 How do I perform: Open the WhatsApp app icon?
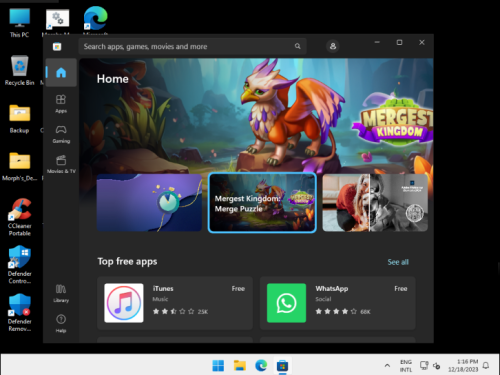pyautogui.click(x=286, y=303)
